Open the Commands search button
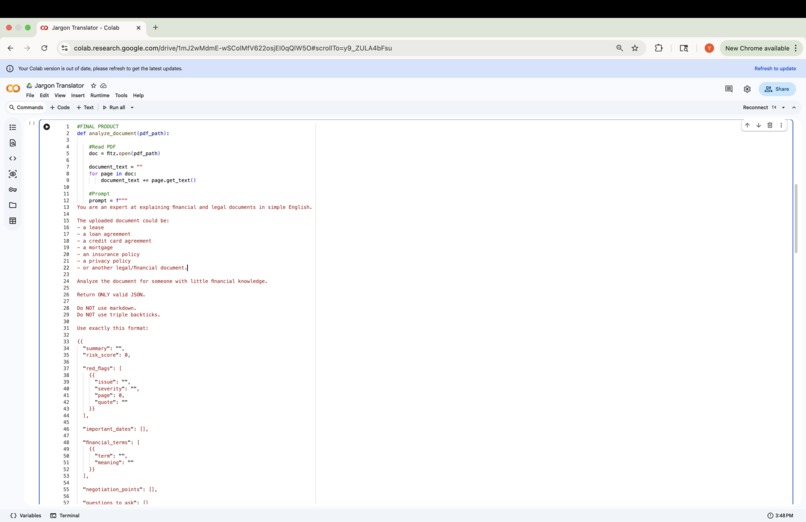 point(26,107)
